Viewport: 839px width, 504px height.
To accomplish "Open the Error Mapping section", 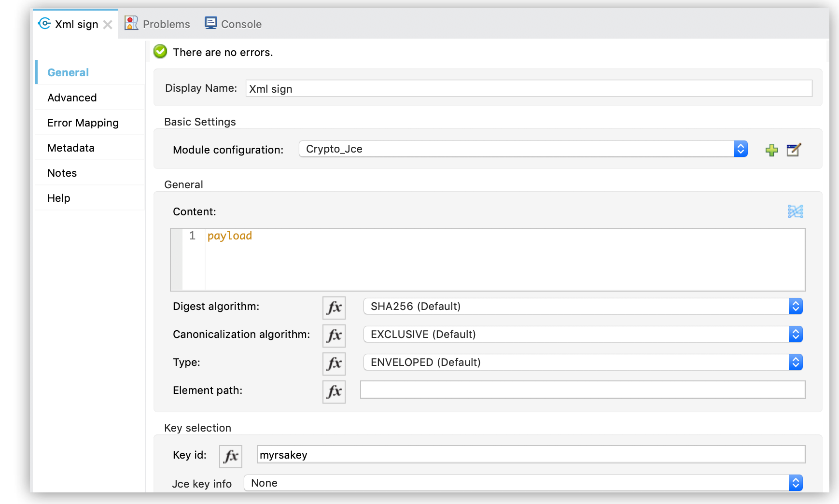I will [x=83, y=122].
